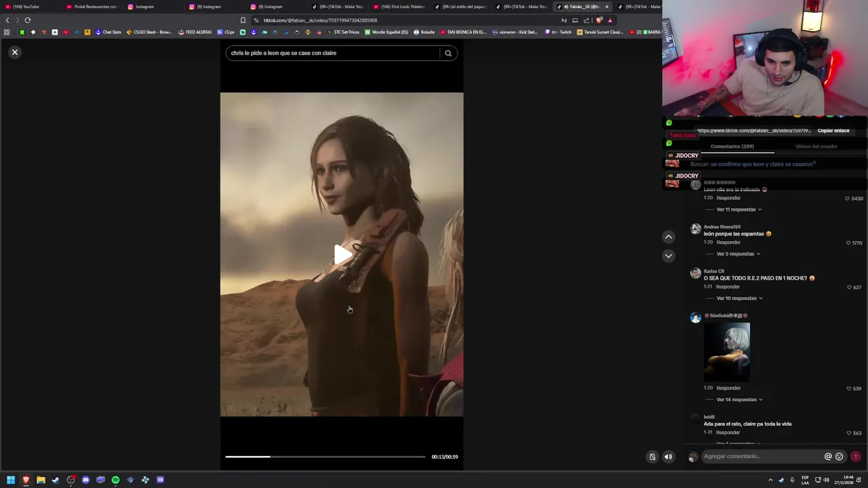Like the comment with 3430 likes
The height and width of the screenshot is (488, 868).
tap(848, 199)
